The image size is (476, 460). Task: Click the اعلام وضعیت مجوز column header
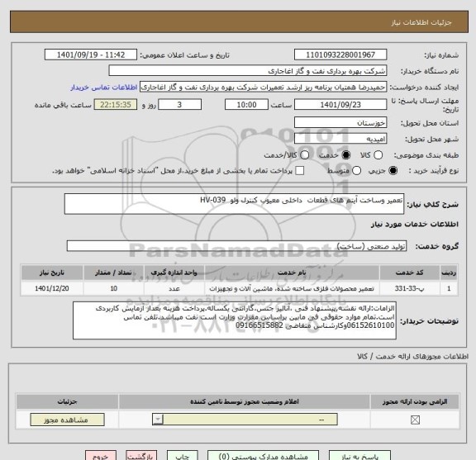pos(245,401)
